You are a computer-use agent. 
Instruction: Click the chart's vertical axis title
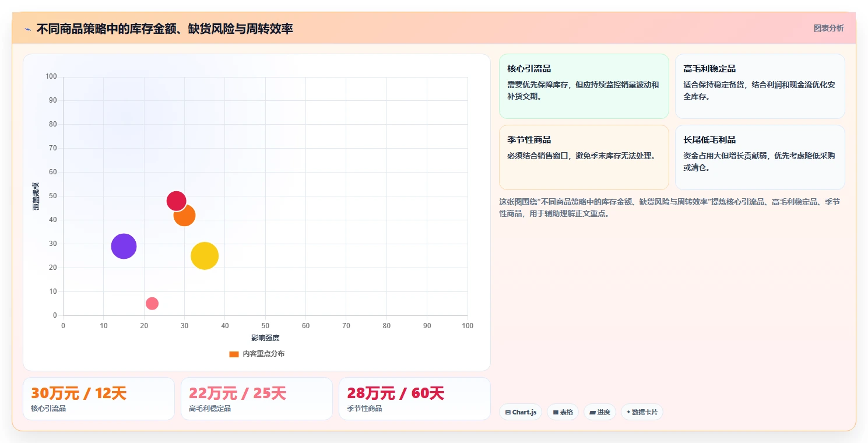pos(36,196)
